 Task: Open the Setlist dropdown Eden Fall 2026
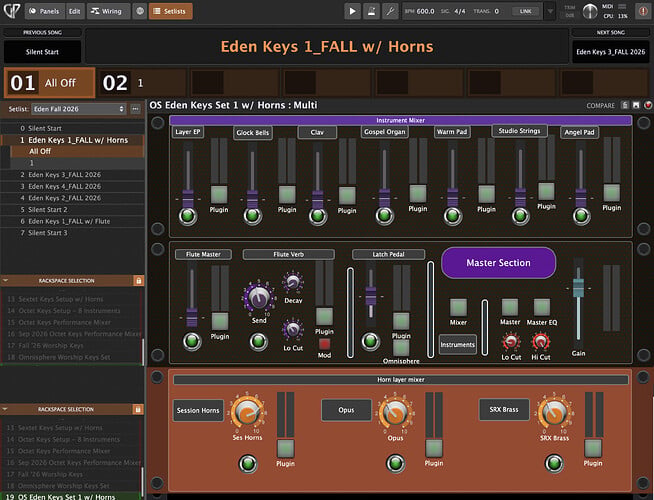[78, 109]
